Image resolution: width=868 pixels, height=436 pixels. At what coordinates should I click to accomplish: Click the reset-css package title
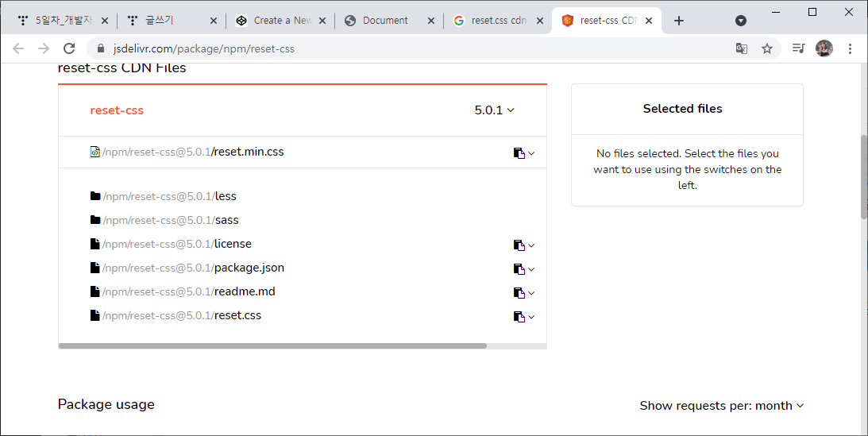(117, 110)
